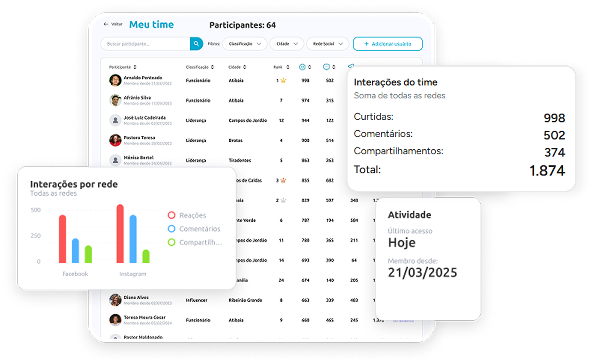Viewport: 592px width, 364px height.
Task: Sort by the reactions column icon
Action: coord(302,67)
